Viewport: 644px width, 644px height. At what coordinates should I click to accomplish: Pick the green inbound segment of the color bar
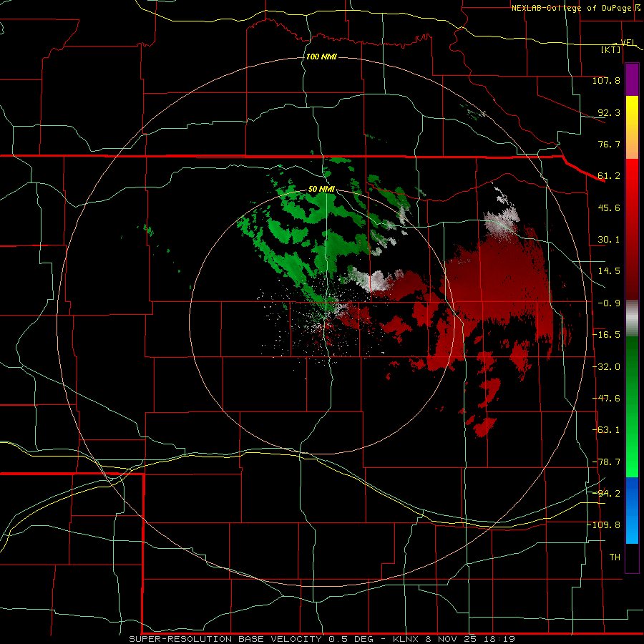(x=632, y=406)
